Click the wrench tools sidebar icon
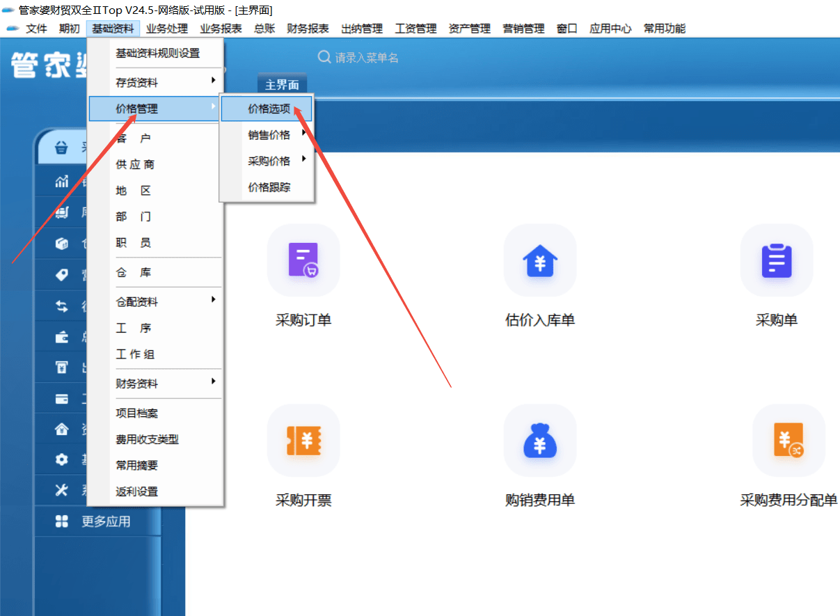The image size is (840, 616). click(x=62, y=490)
